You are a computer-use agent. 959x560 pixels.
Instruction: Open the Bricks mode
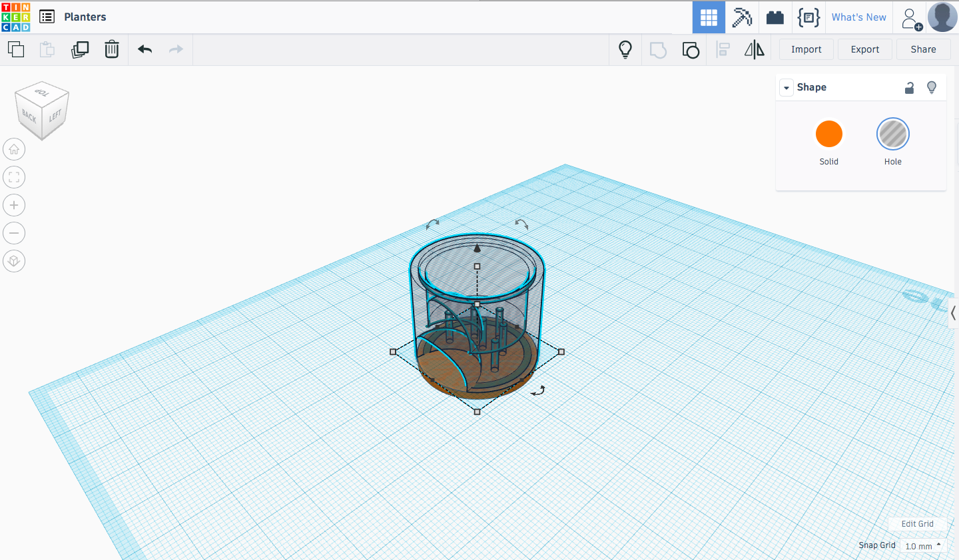click(775, 17)
